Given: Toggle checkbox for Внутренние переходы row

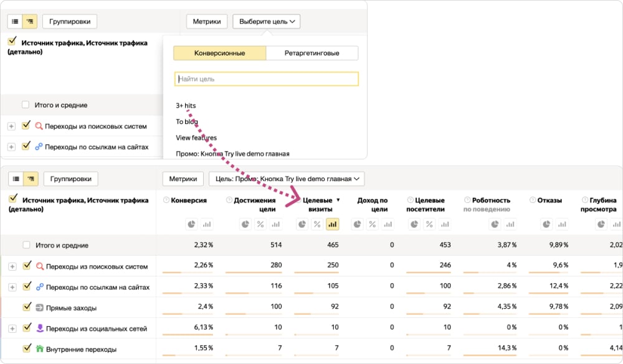Looking at the screenshot, I should tap(26, 349).
